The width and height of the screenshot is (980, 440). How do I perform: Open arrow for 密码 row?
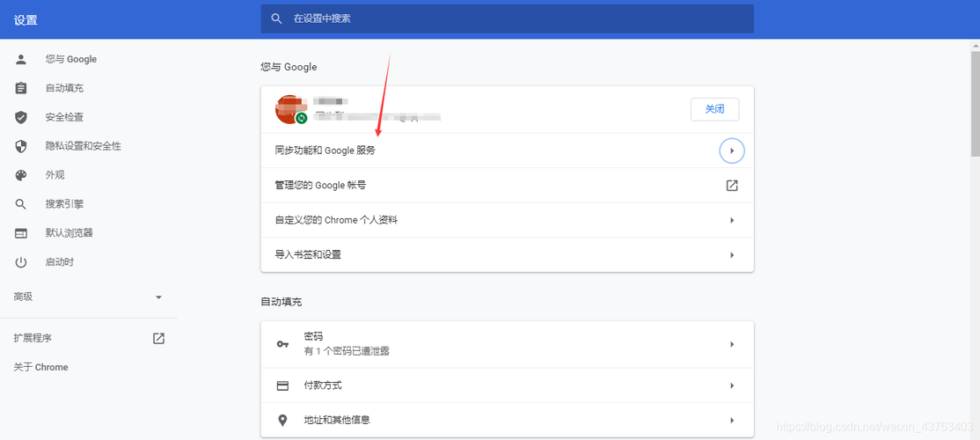(x=732, y=344)
